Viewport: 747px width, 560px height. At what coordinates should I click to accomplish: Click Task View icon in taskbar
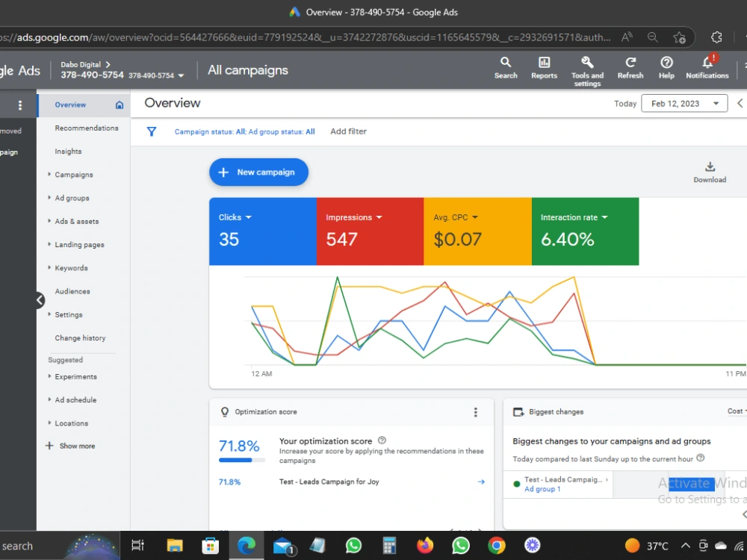tap(137, 546)
